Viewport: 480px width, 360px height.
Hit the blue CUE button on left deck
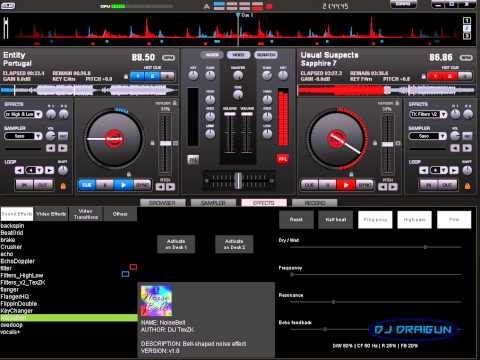tap(87, 185)
